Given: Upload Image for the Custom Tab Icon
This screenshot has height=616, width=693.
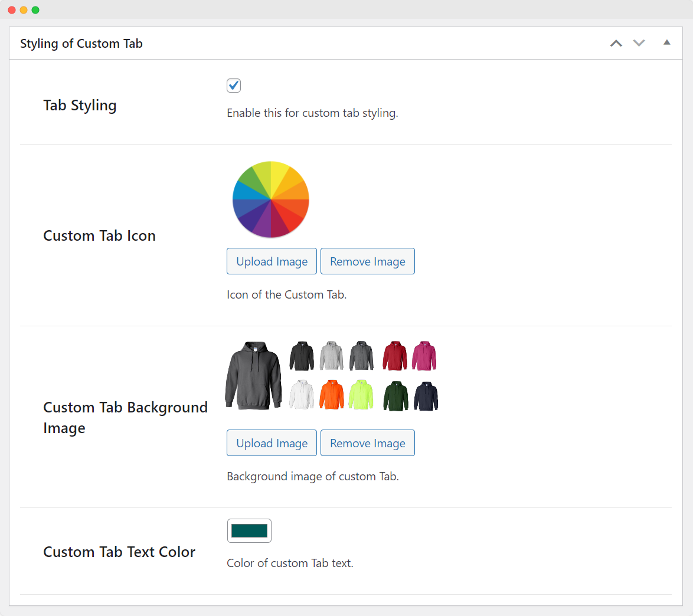Looking at the screenshot, I should pos(272,261).
